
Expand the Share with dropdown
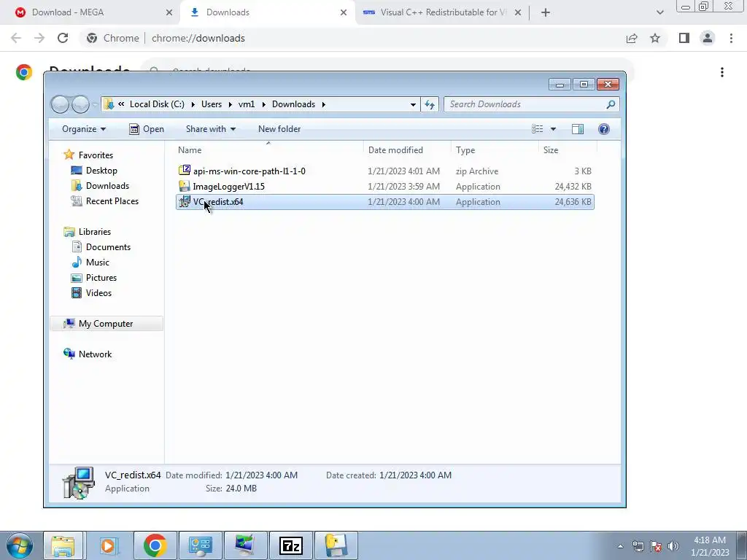211,129
